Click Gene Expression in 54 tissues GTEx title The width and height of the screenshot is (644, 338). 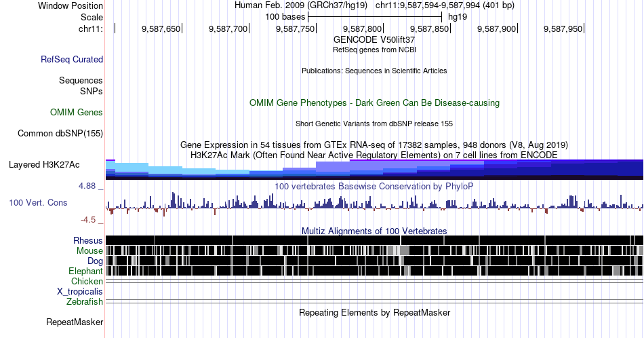click(374, 145)
